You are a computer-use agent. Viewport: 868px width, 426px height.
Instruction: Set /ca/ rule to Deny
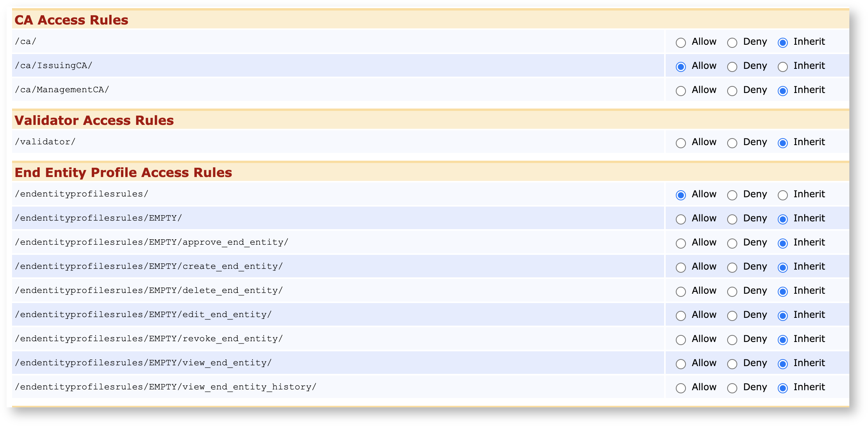[733, 42]
